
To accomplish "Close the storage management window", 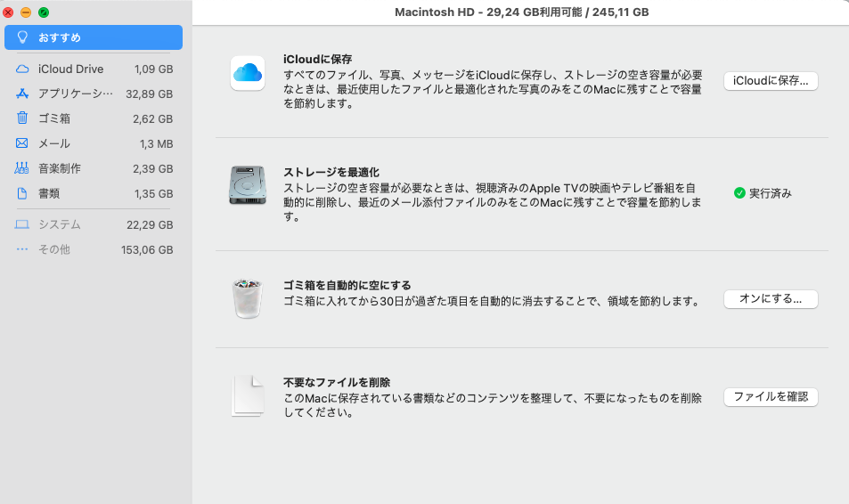I will 8,12.
